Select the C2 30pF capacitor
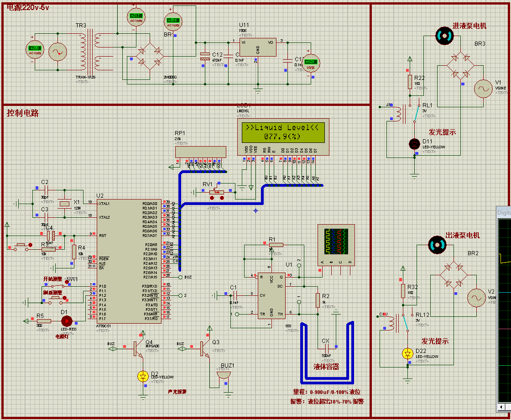The width and height of the screenshot is (511, 420). (x=46, y=189)
